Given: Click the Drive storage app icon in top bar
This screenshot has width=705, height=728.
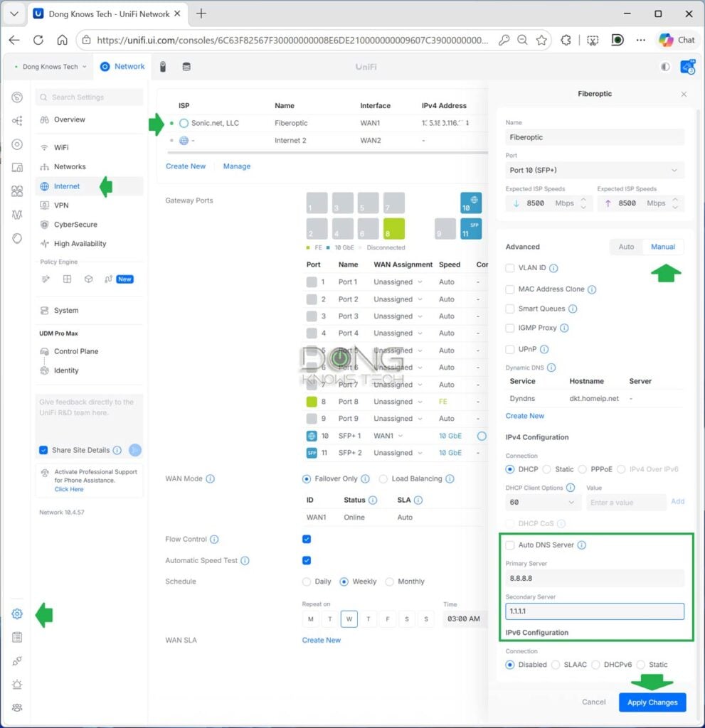Looking at the screenshot, I should [x=186, y=67].
